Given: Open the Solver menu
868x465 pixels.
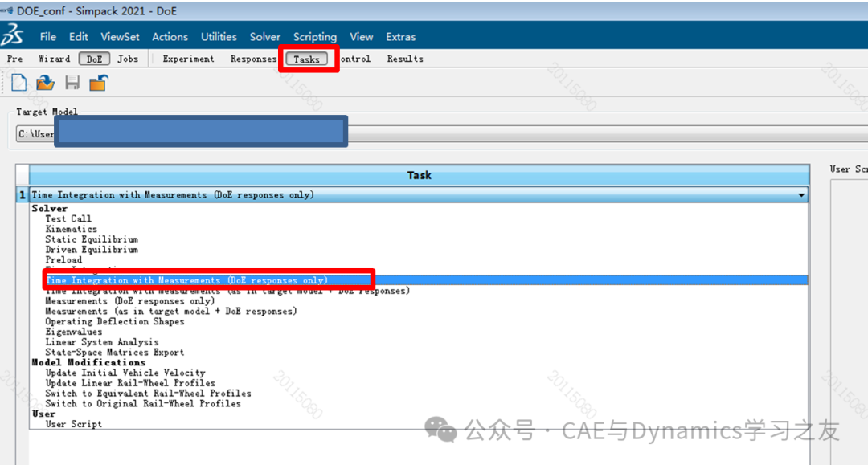Looking at the screenshot, I should coord(264,36).
